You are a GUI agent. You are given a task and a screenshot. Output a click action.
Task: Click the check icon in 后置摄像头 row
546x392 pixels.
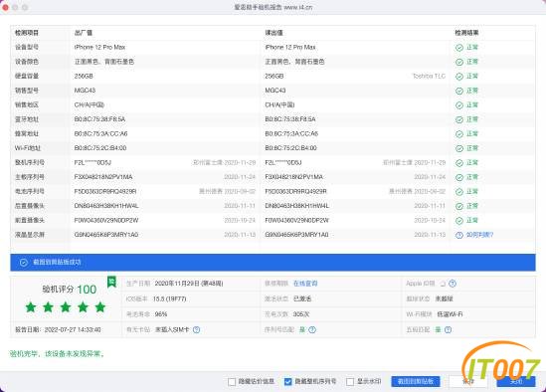(459, 207)
